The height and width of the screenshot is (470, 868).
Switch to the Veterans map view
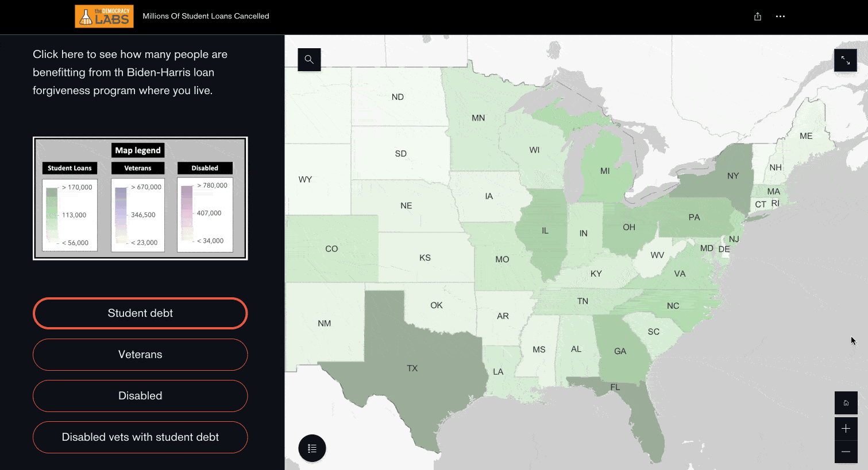click(140, 355)
